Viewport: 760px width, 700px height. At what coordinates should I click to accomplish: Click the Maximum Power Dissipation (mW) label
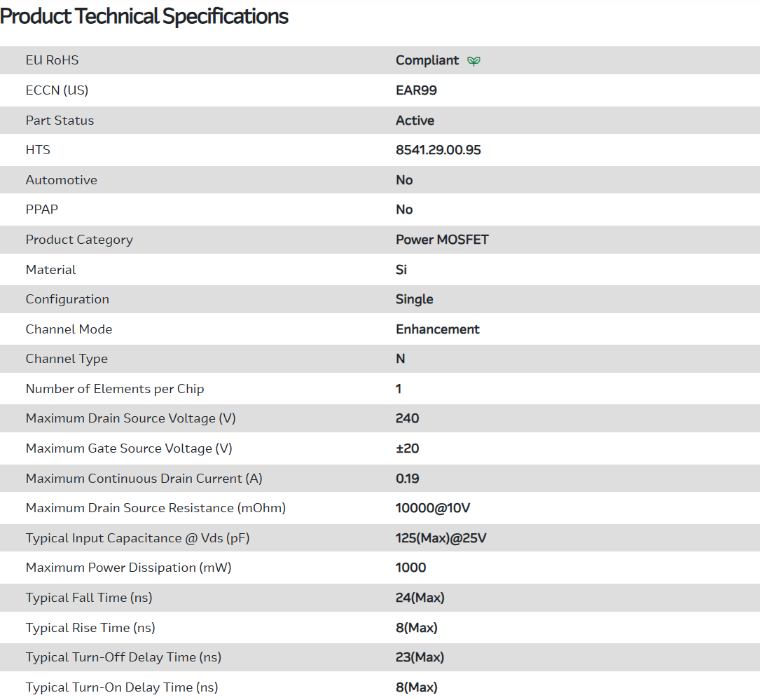[x=128, y=568]
